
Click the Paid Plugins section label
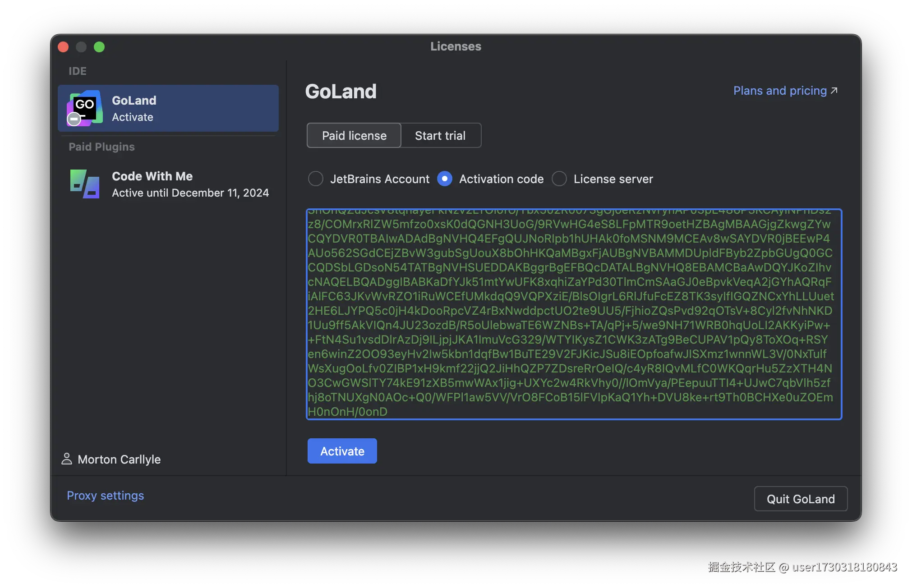tap(102, 147)
